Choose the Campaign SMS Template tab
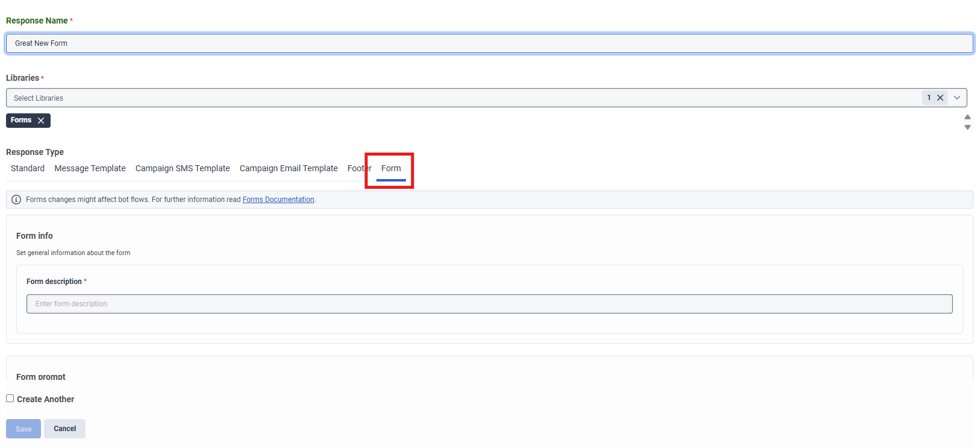 click(183, 168)
